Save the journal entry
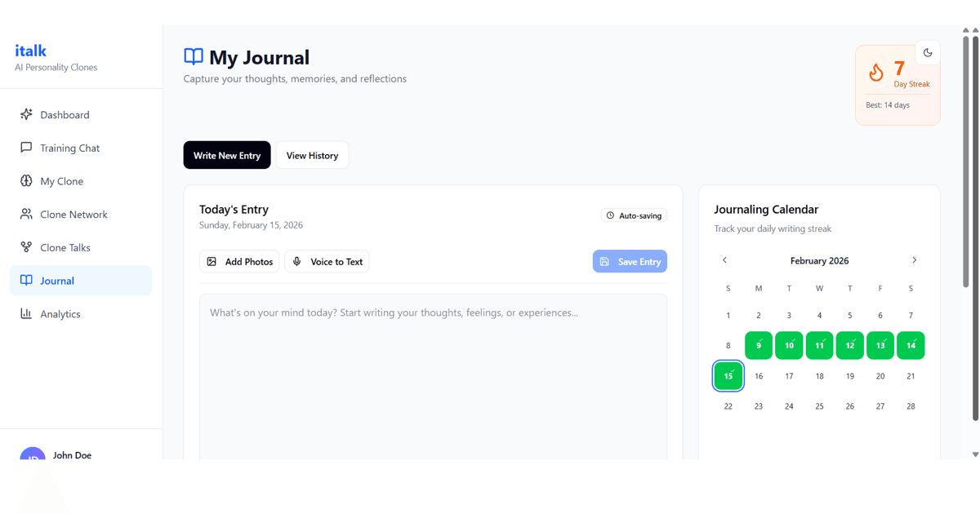Image resolution: width=980 pixels, height=514 pixels. [x=630, y=261]
